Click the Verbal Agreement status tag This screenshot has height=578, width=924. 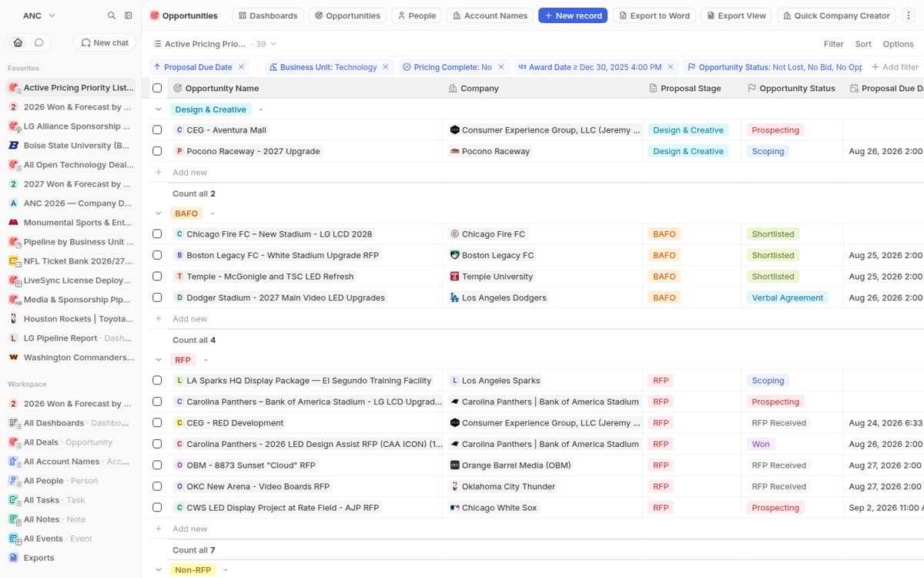tap(787, 297)
